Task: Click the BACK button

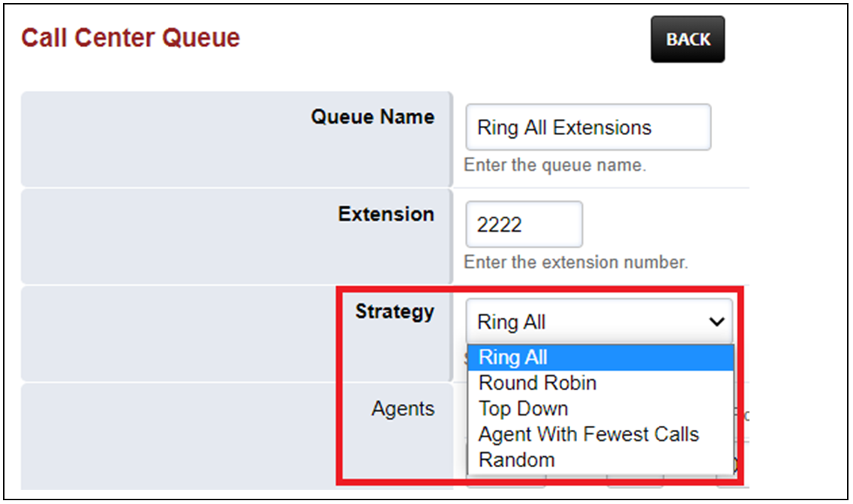Action: pos(687,39)
